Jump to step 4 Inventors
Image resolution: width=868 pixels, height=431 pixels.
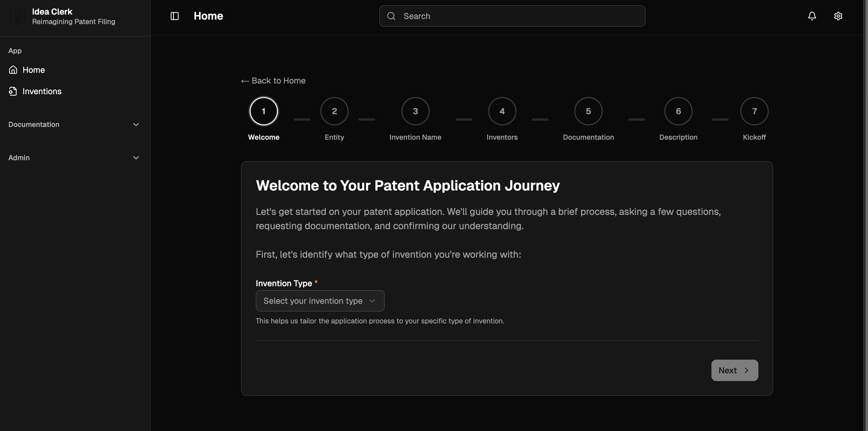[x=502, y=111]
